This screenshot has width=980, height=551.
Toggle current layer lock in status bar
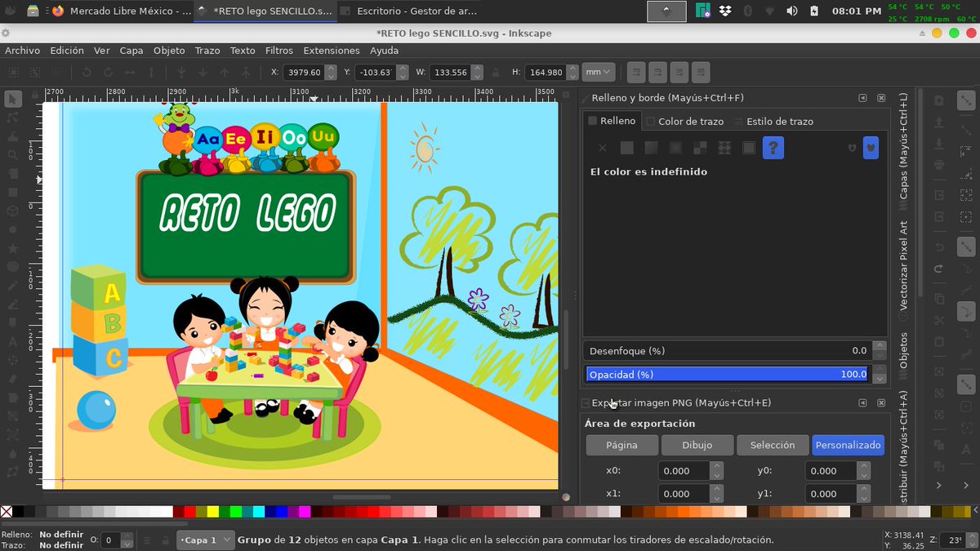[x=166, y=540]
